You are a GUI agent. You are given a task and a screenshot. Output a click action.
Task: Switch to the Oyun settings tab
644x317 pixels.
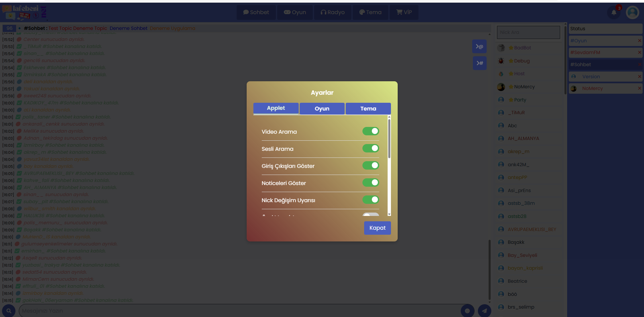(322, 108)
